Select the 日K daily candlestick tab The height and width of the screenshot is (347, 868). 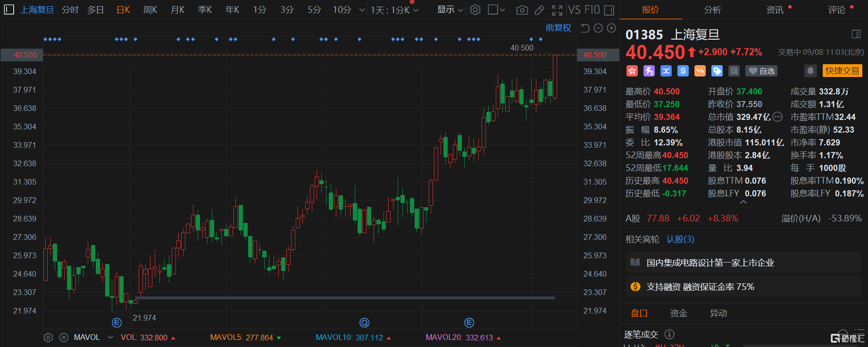click(123, 10)
